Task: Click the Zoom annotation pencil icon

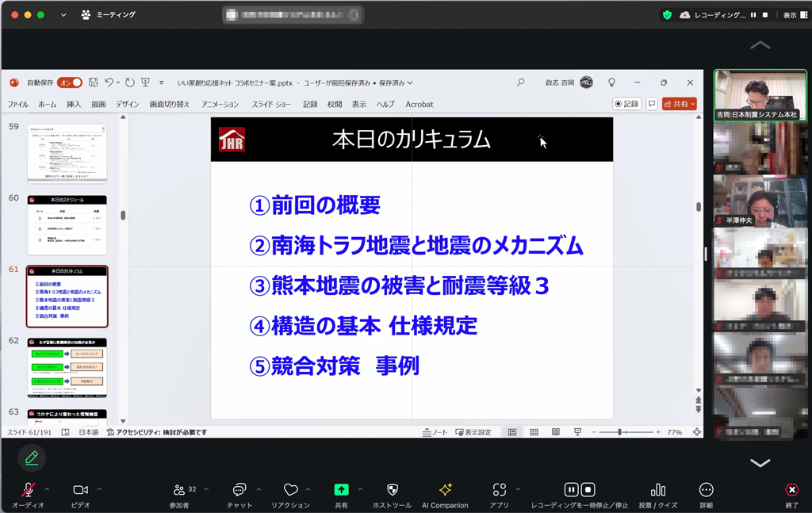Action: pos(32,457)
